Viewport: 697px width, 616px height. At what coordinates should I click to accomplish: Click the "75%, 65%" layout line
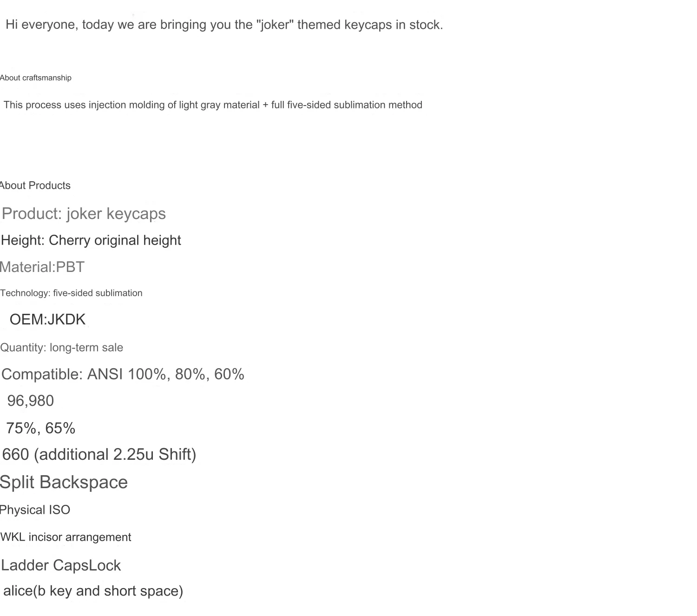pos(41,428)
